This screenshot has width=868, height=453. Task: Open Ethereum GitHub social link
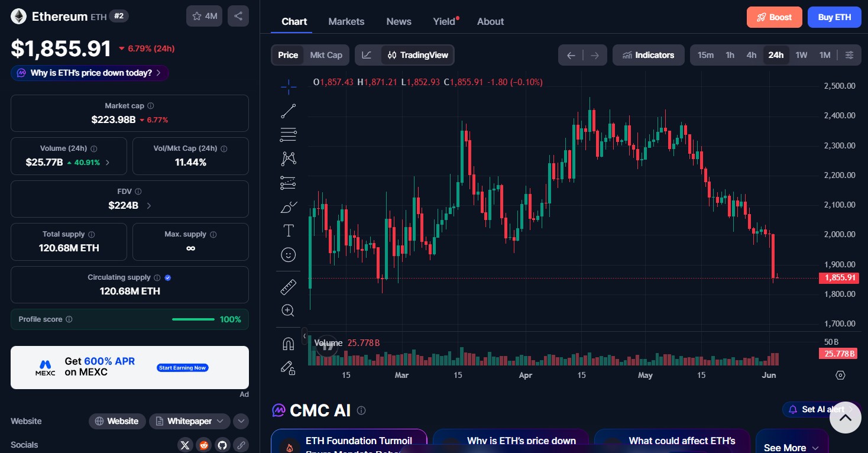click(222, 445)
